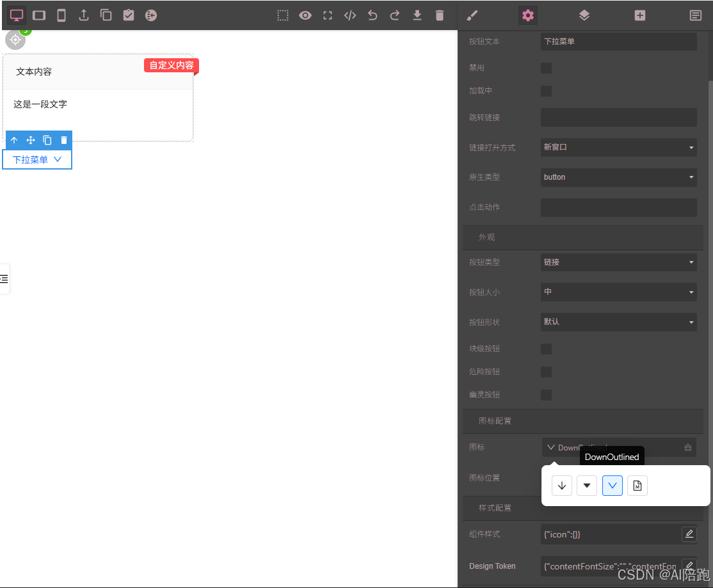This screenshot has width=713, height=588.
Task: Switch to desktop preview mode
Action: click(x=17, y=15)
